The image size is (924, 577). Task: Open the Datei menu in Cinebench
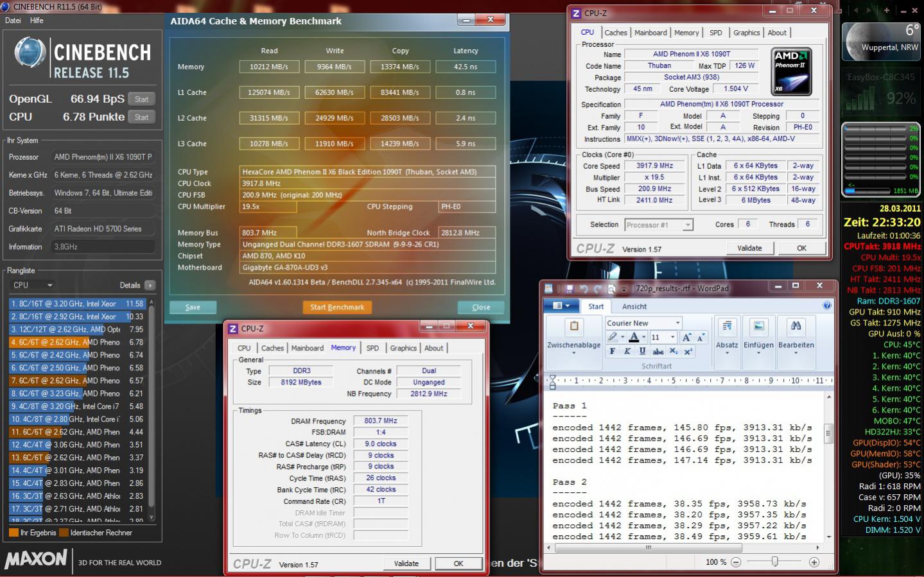13,21
